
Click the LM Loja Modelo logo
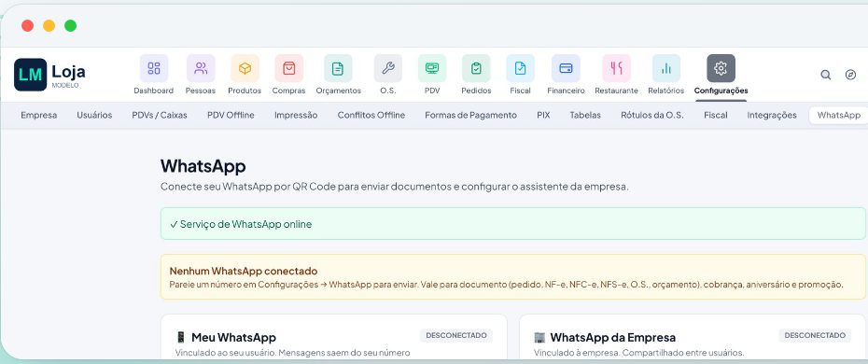pyautogui.click(x=49, y=75)
